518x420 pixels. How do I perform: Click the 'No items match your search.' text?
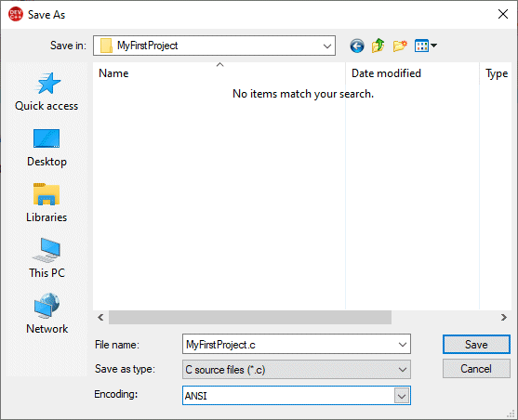coord(303,94)
